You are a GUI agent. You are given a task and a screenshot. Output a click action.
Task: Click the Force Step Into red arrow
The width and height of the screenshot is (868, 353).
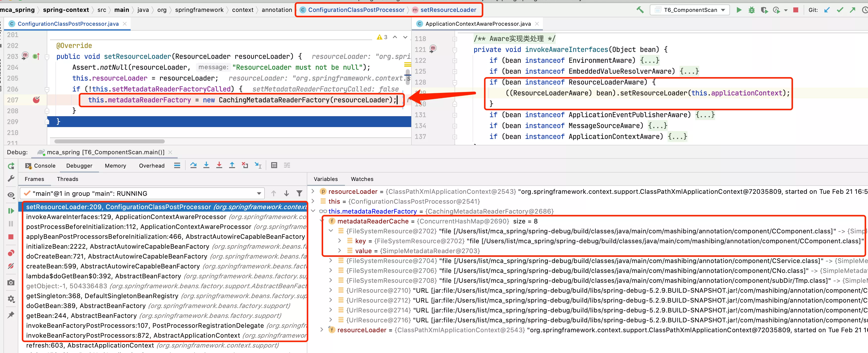(219, 165)
